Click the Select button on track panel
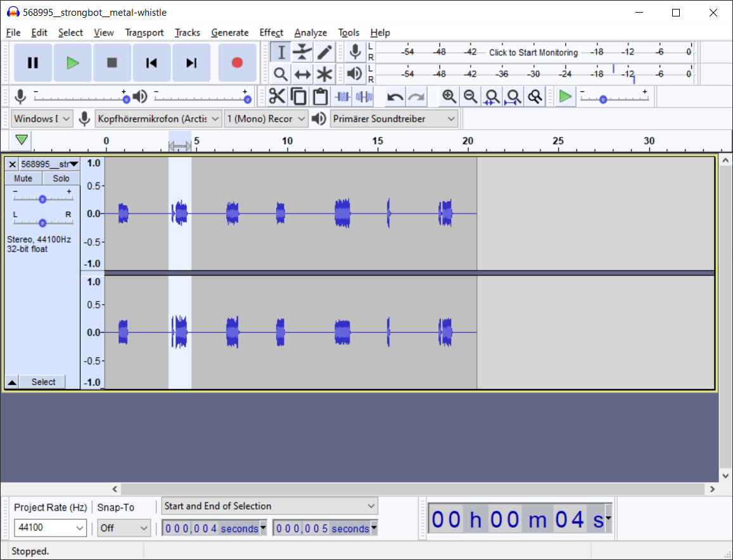This screenshot has width=733, height=560. coord(42,381)
